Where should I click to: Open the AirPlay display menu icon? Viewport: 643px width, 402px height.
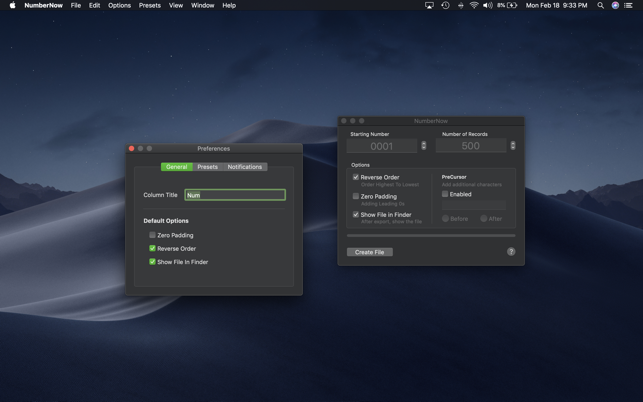429,5
